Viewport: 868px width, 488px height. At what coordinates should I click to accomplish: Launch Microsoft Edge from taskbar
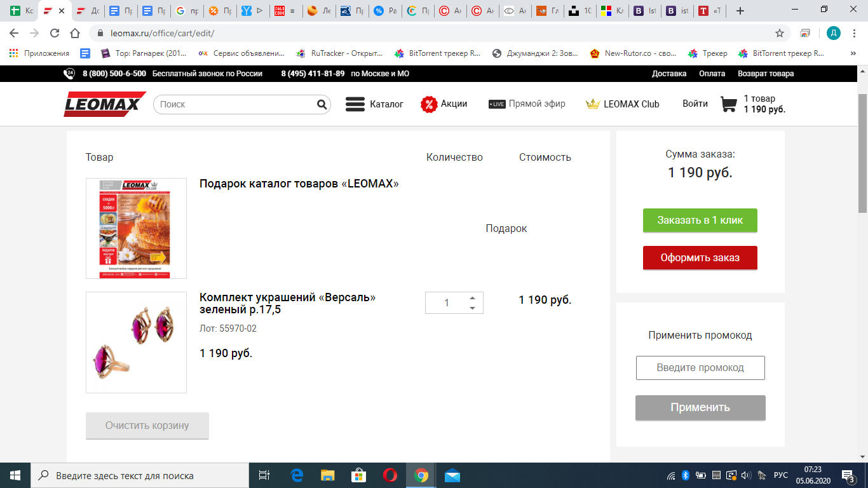click(x=297, y=475)
